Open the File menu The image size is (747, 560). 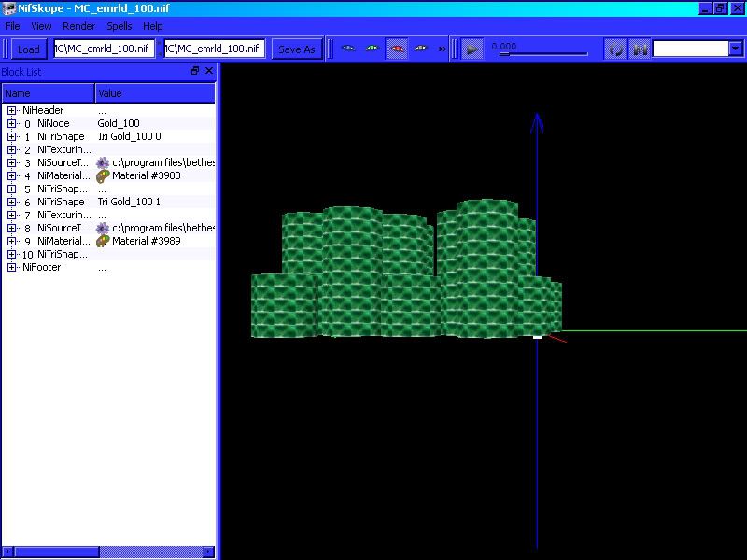(x=12, y=26)
